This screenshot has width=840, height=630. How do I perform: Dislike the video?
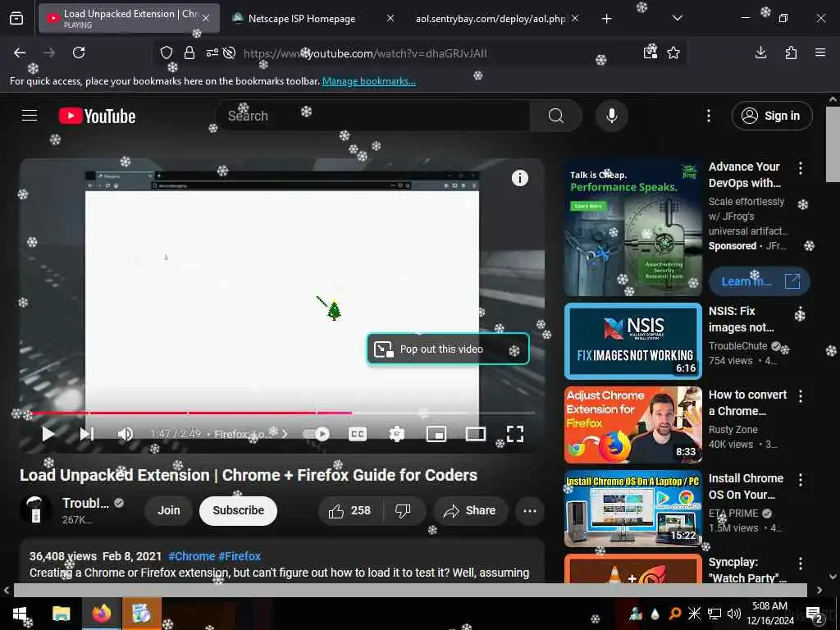[403, 510]
